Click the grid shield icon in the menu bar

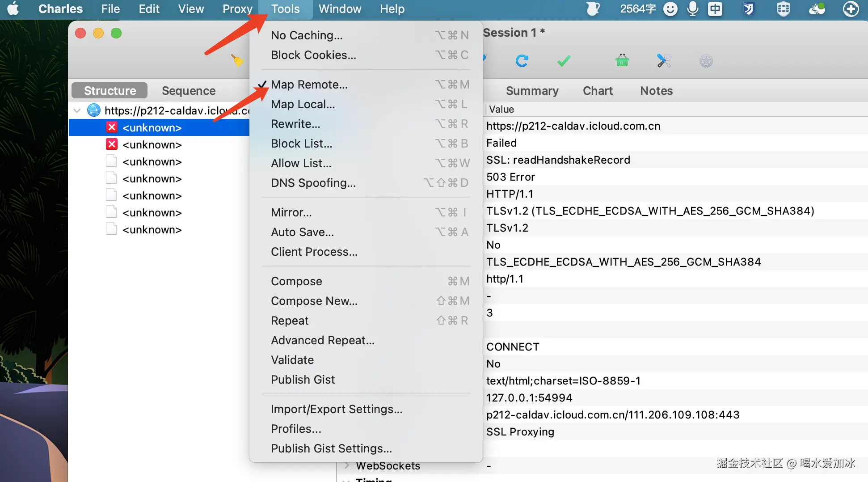tap(783, 8)
